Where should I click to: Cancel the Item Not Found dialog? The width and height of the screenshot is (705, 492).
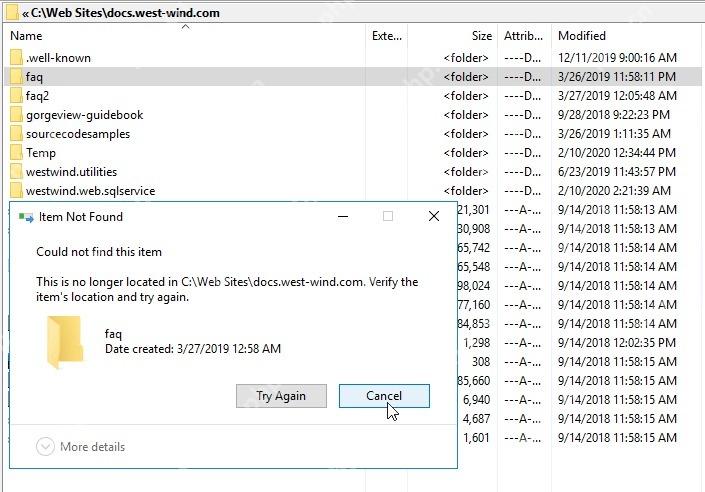coord(384,396)
